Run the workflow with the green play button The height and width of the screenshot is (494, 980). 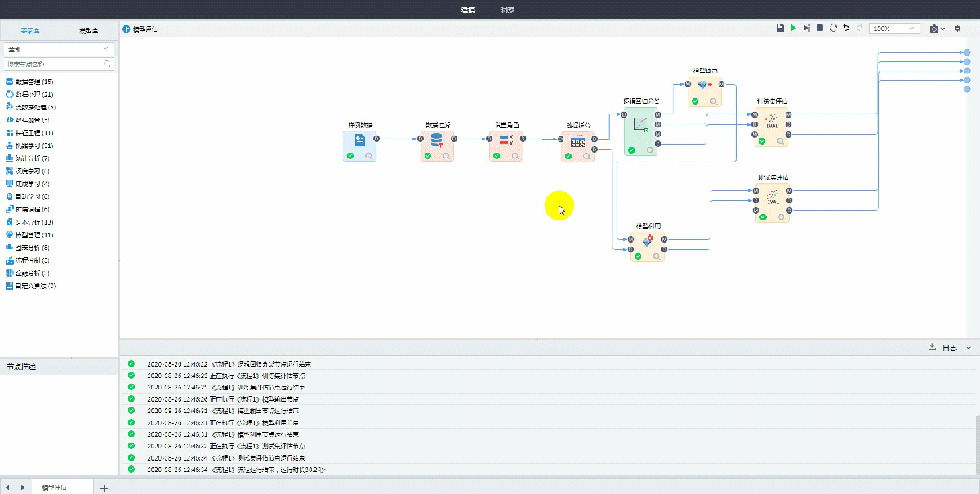793,29
